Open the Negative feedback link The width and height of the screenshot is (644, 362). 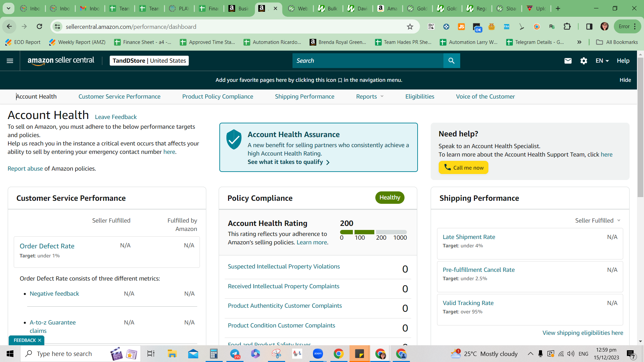[54, 294]
